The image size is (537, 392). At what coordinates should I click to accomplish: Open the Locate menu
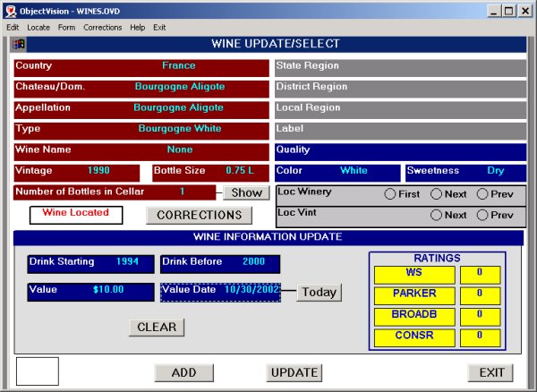point(38,28)
